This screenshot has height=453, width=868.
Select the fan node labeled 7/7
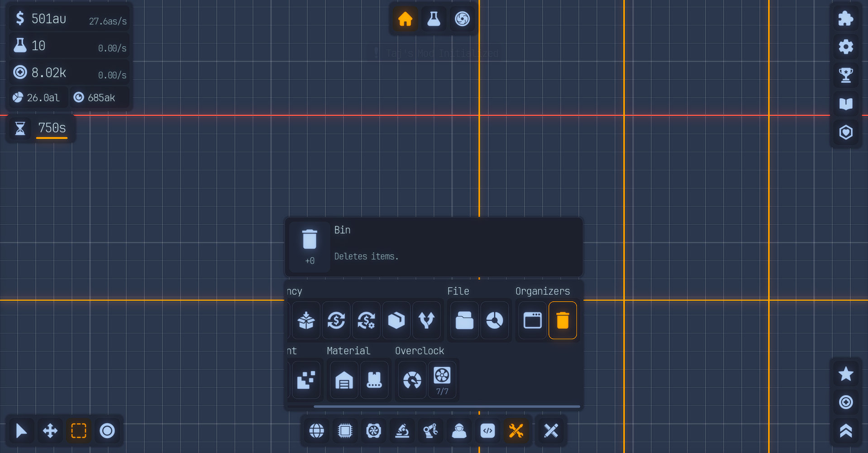(x=442, y=380)
